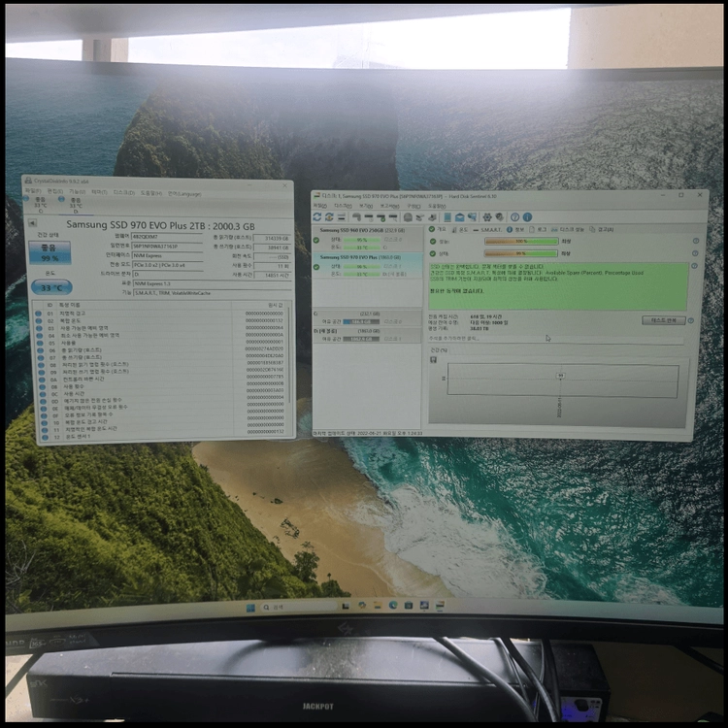This screenshot has width=728, height=728.
Task: Click the 100 % performance bar
Action: click(x=521, y=241)
